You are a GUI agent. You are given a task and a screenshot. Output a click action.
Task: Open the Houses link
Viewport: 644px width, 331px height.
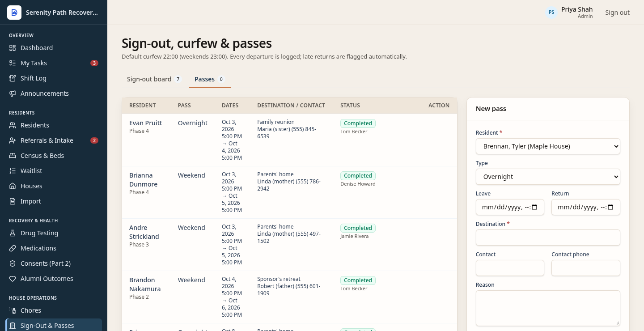click(x=54, y=186)
